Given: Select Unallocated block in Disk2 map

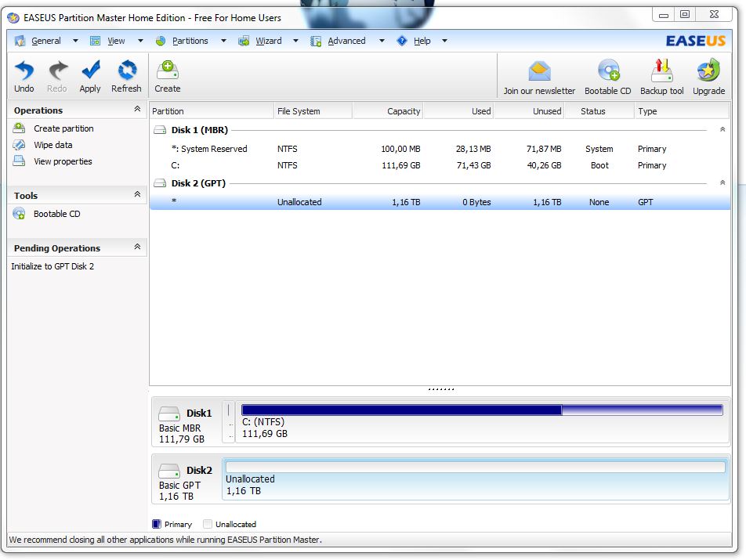Looking at the screenshot, I should point(476,479).
